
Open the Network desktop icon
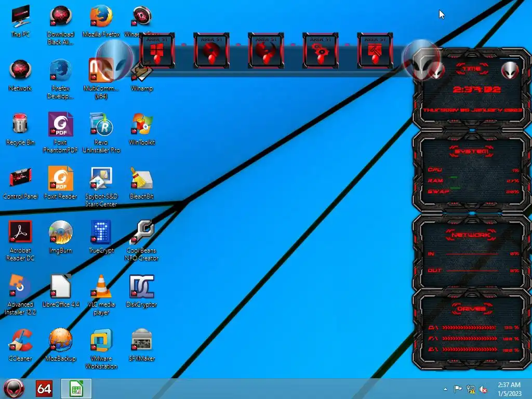coord(20,75)
